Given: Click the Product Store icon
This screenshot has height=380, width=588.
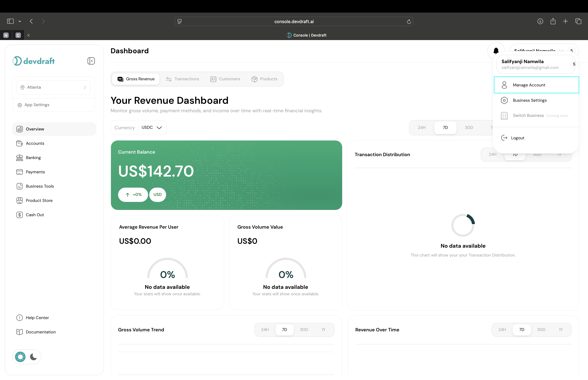Looking at the screenshot, I should (x=20, y=200).
